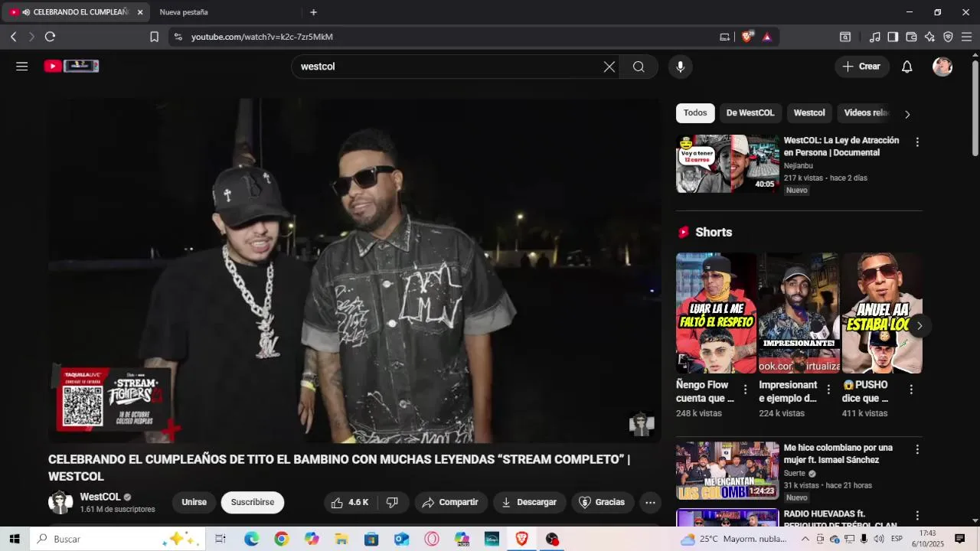
Task: Open WestCOL channel avatar
Action: [60, 503]
